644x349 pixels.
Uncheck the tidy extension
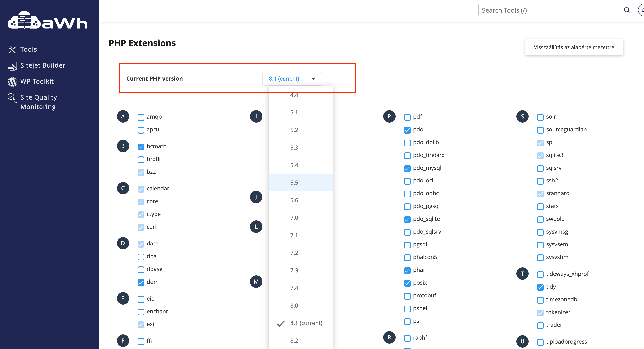click(540, 287)
